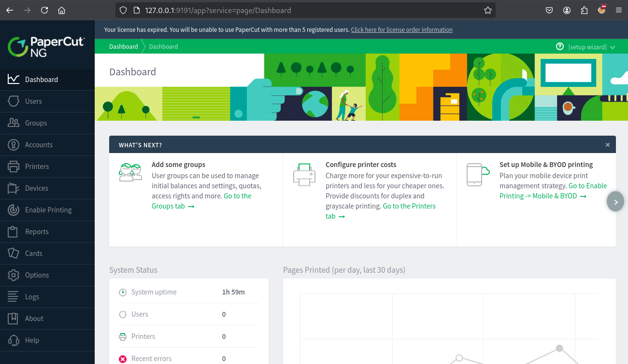
Task: Click the filled data point on the chart
Action: click(x=559, y=348)
